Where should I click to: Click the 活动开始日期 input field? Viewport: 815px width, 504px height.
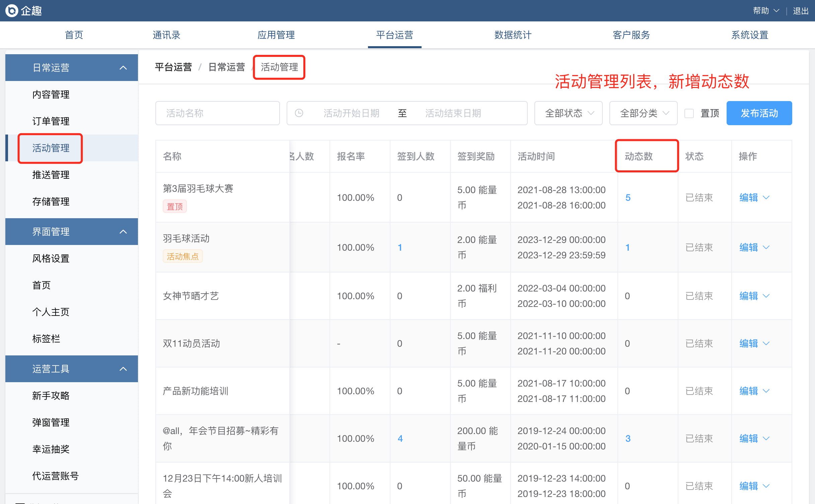tap(351, 113)
